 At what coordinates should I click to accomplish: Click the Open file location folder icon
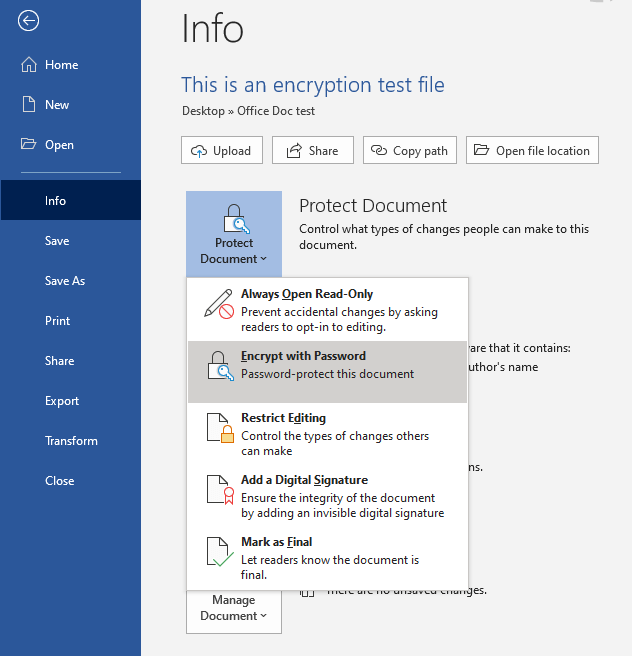pos(481,150)
